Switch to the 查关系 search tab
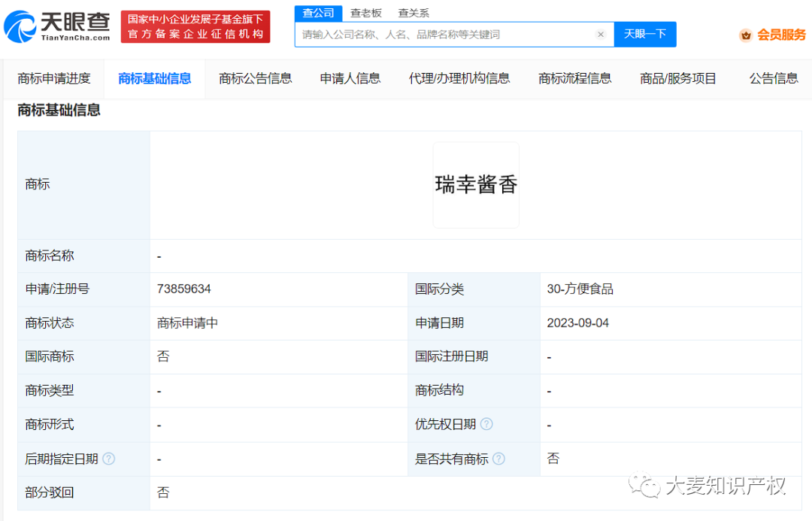Viewport: 812px width, 521px height. [x=413, y=13]
